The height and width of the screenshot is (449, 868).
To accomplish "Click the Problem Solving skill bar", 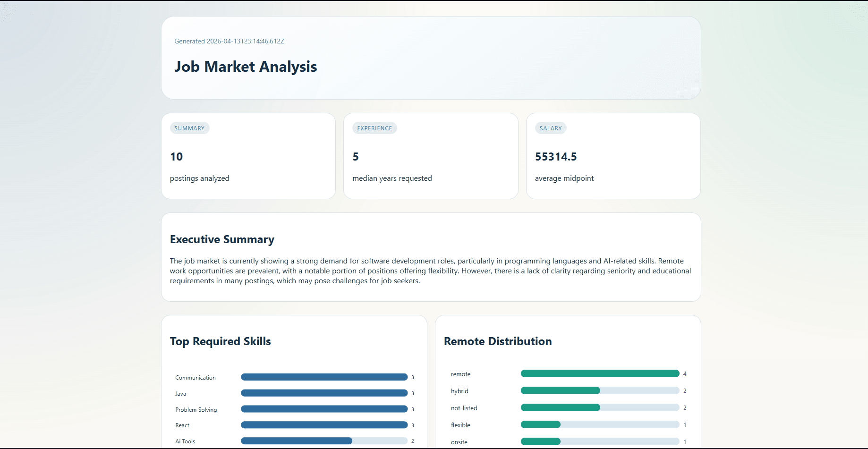I will [324, 409].
